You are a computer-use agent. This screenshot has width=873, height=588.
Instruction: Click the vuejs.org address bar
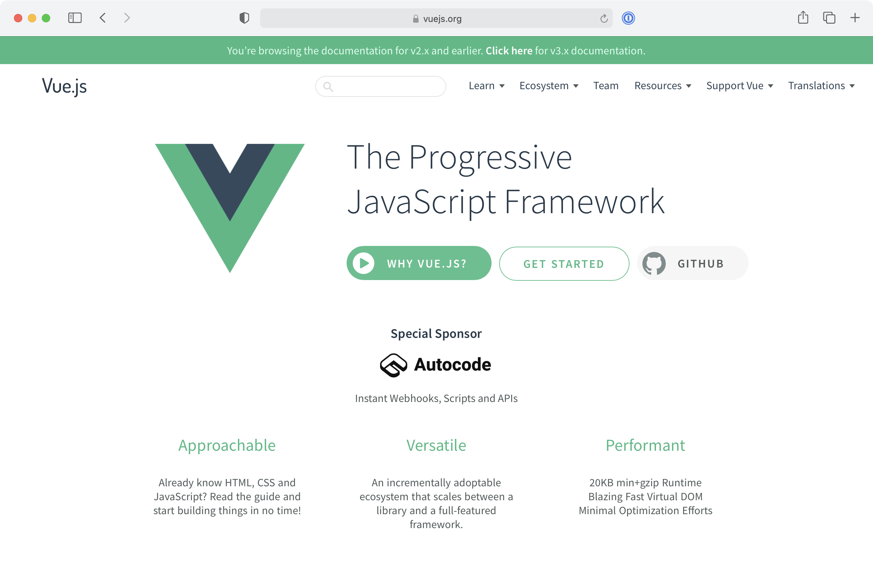click(x=436, y=18)
